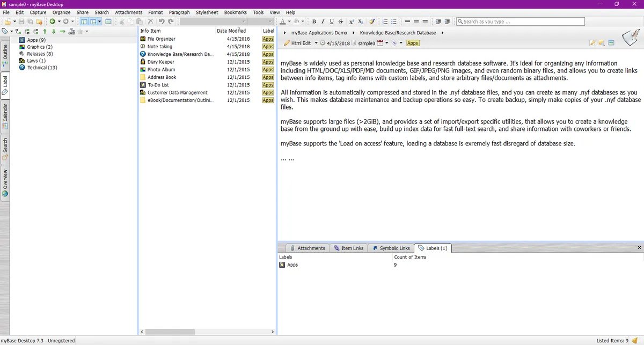Click the move item down arrow
Viewport: 644px width, 345px height.
click(54, 32)
